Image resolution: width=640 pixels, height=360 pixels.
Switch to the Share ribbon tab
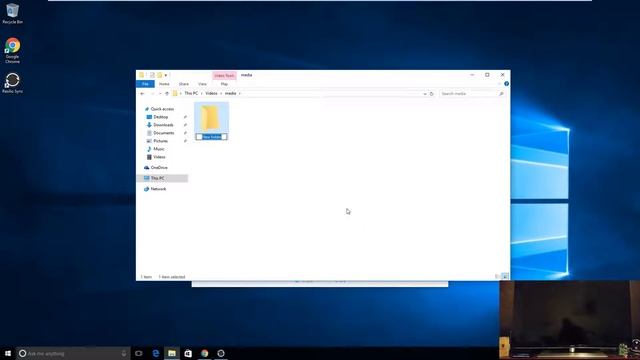click(184, 84)
